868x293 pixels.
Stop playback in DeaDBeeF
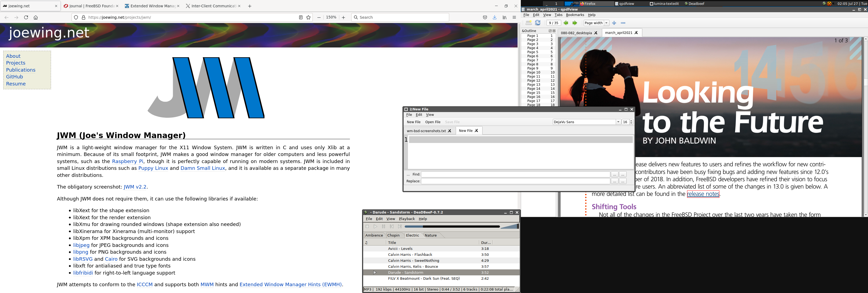[367, 227]
